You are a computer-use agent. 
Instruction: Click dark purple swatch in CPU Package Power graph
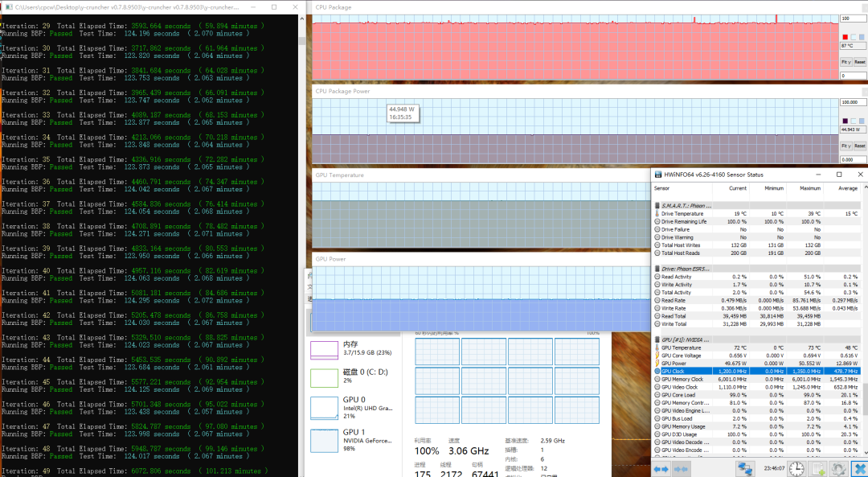[845, 121]
